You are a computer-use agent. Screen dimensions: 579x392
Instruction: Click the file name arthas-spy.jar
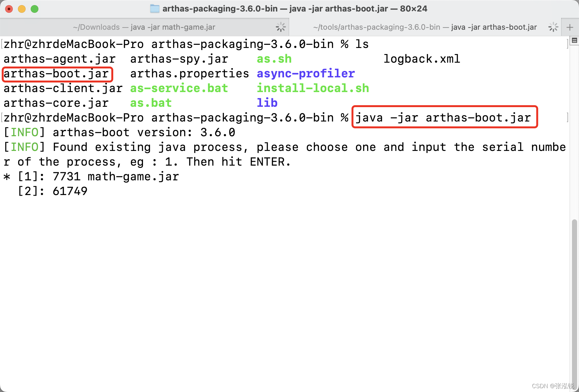click(179, 59)
